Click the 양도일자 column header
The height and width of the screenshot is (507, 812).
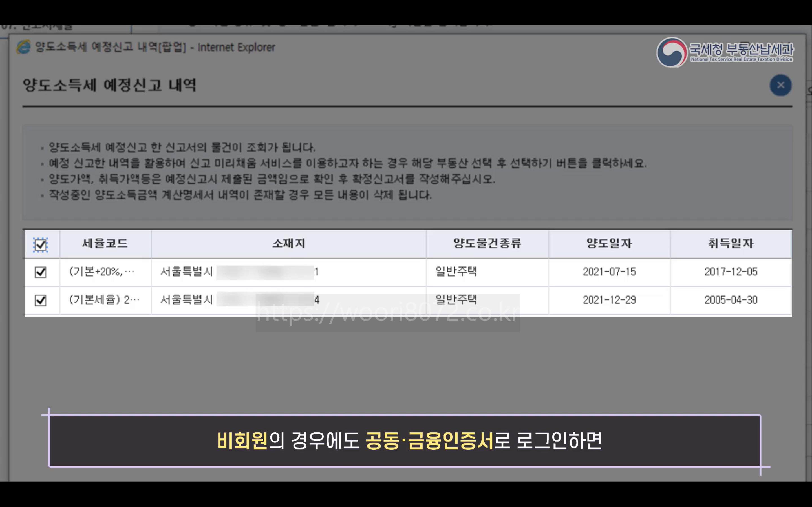coord(609,244)
